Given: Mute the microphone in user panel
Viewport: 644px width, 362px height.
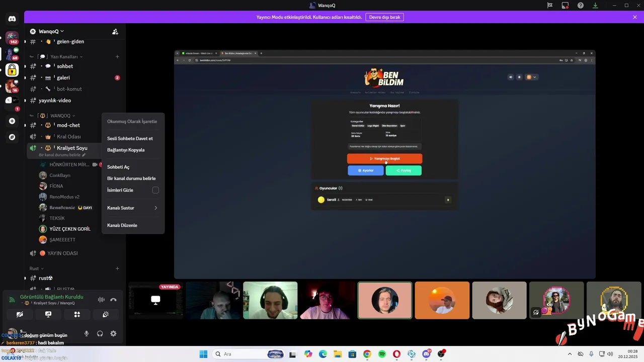Looking at the screenshot, I should [87, 333].
